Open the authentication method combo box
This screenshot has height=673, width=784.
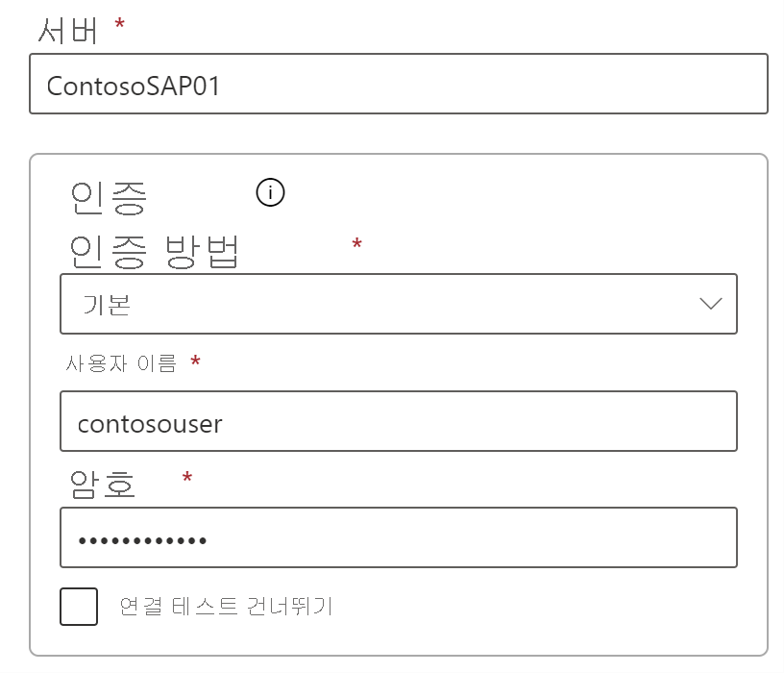click(x=399, y=304)
